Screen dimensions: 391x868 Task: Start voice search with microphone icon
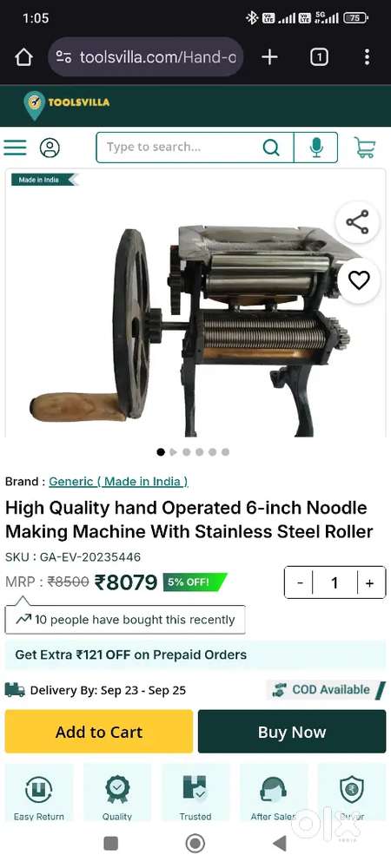pyautogui.click(x=315, y=148)
